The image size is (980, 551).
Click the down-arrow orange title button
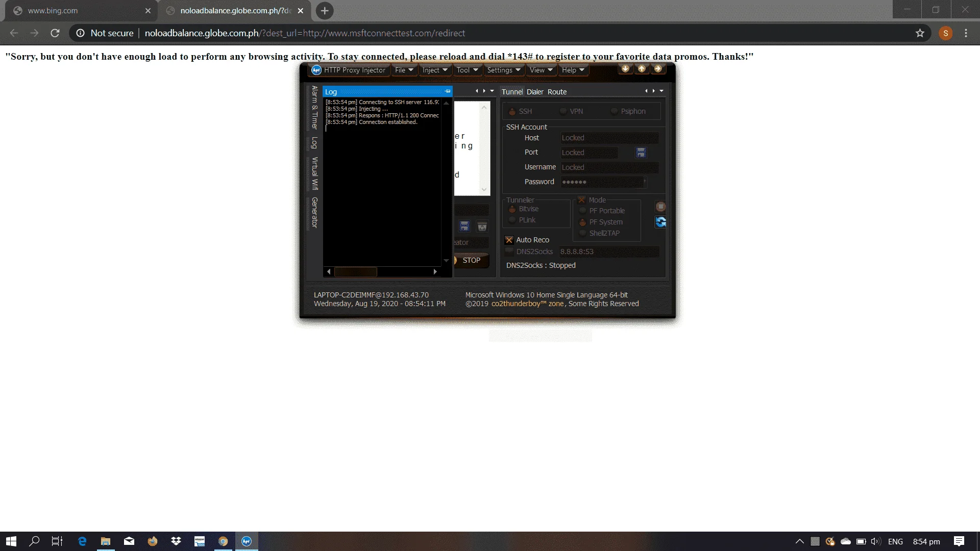coord(625,69)
